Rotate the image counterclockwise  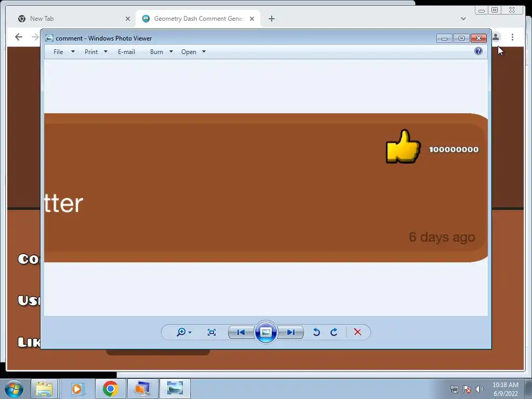click(316, 332)
